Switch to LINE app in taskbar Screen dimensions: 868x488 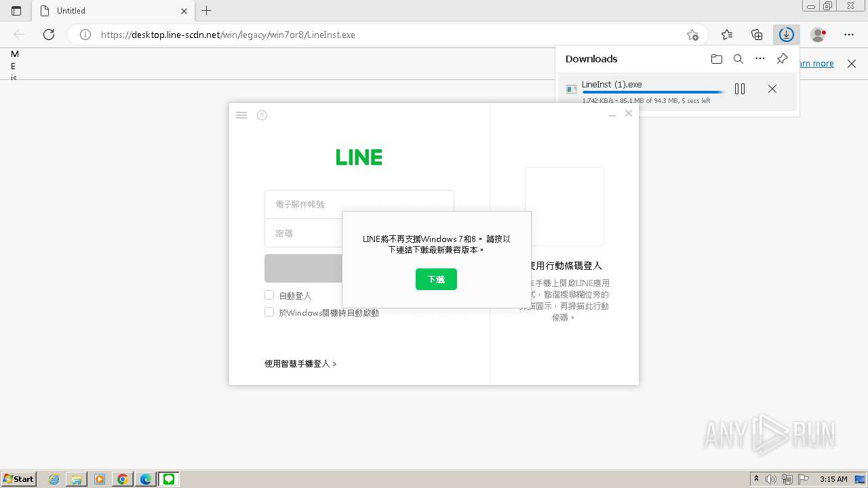tap(169, 479)
